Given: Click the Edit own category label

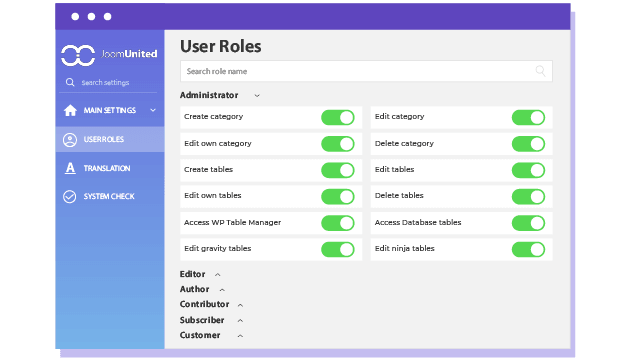Looking at the screenshot, I should (218, 144).
